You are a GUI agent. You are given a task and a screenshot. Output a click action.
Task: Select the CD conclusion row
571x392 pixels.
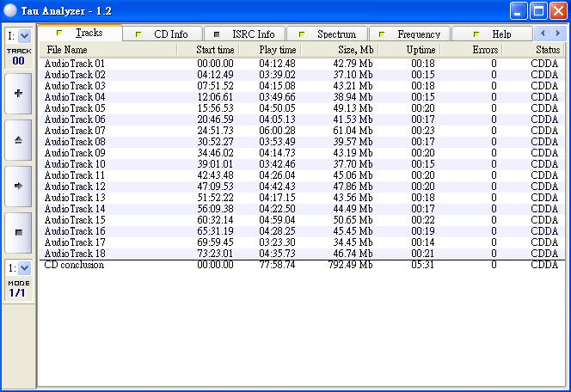click(302, 265)
